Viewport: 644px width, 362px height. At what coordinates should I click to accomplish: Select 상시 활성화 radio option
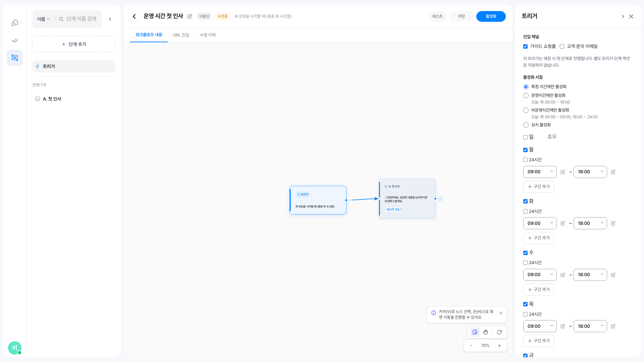(526, 125)
